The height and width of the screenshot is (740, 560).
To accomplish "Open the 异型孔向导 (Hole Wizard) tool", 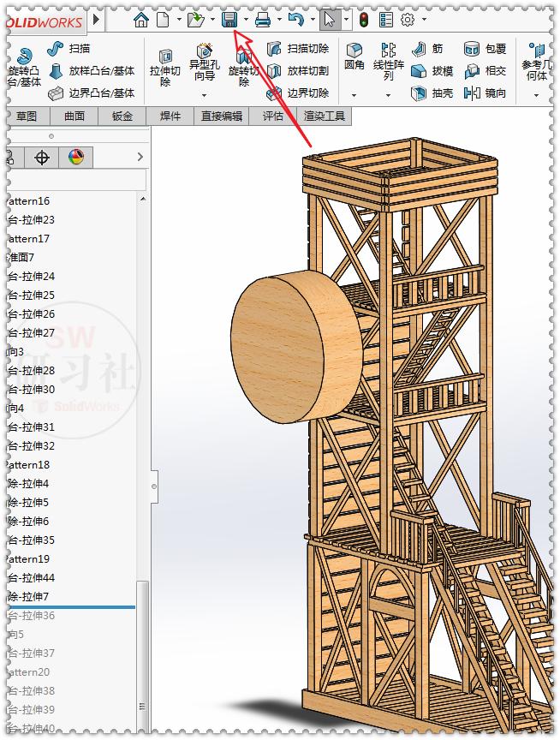I will tap(205, 63).
